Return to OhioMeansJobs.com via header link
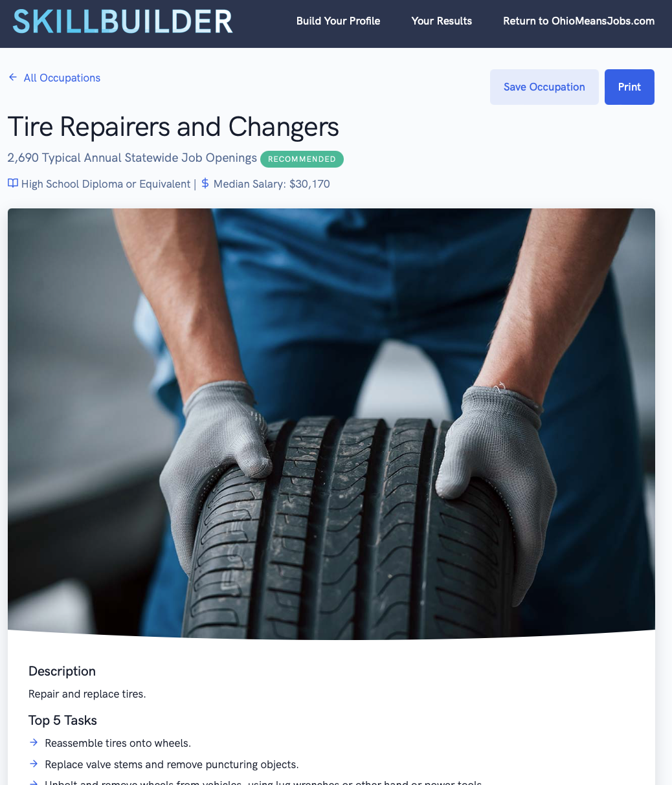672x785 pixels. (x=579, y=21)
